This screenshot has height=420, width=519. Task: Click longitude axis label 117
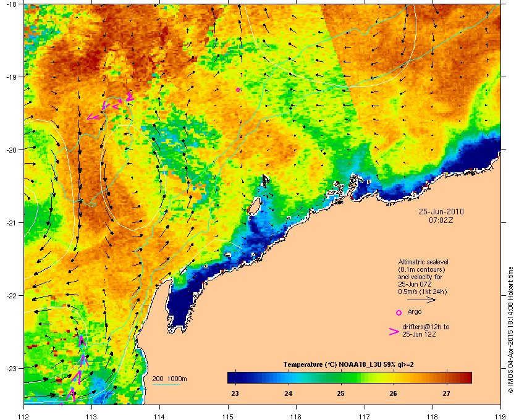click(365, 416)
